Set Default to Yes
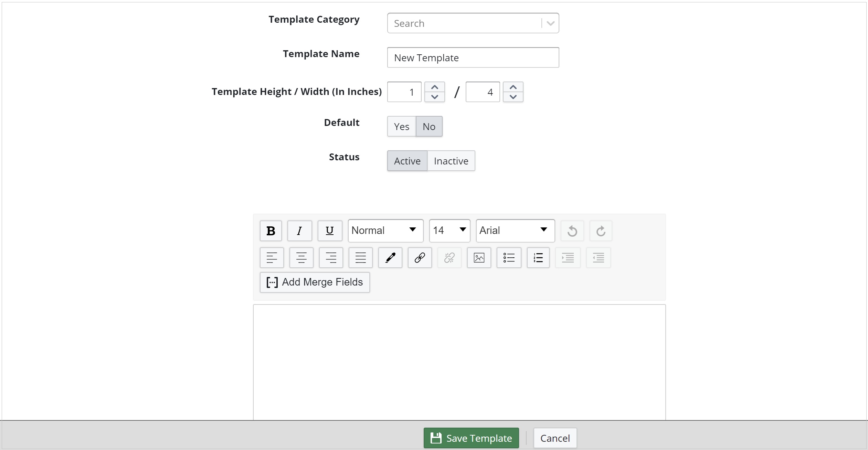The image size is (868, 450). (401, 127)
